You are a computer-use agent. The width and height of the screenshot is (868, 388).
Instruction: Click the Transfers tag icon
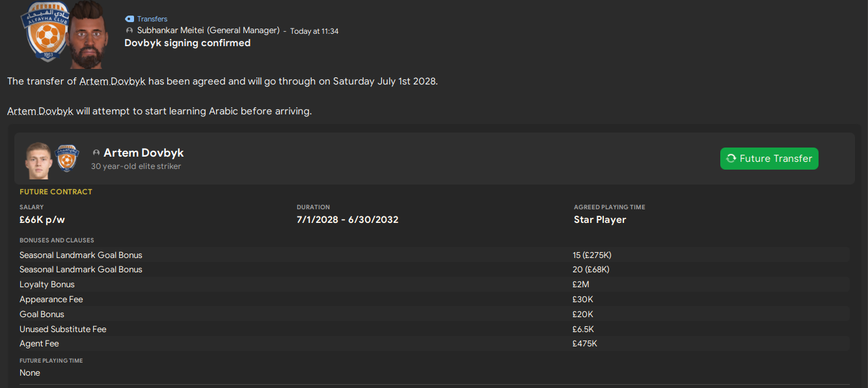click(x=129, y=19)
